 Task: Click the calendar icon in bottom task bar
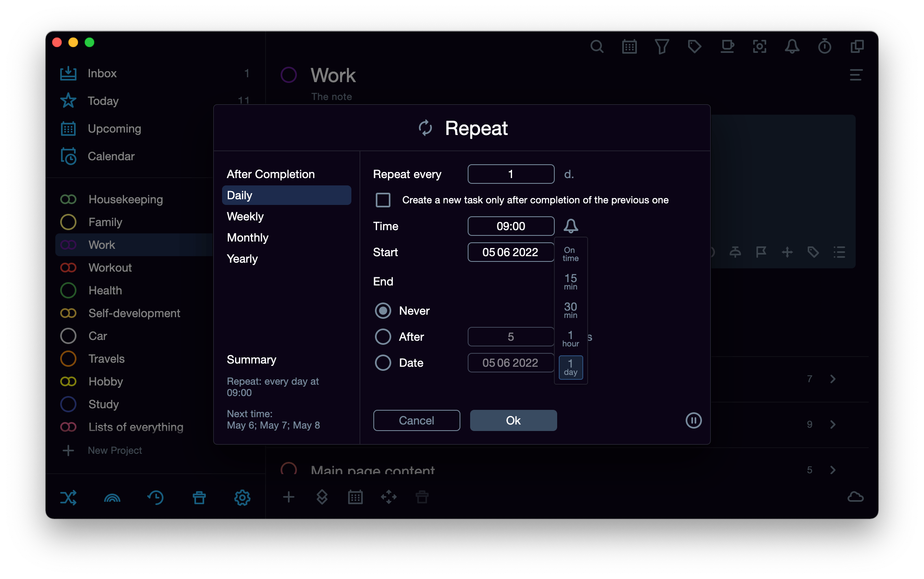[355, 497]
